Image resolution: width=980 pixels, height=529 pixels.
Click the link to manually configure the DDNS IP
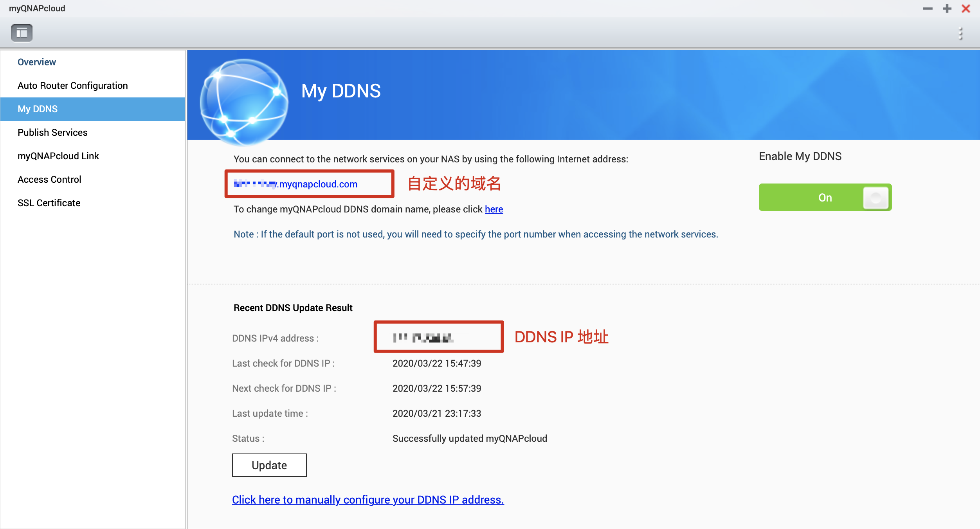click(x=368, y=500)
